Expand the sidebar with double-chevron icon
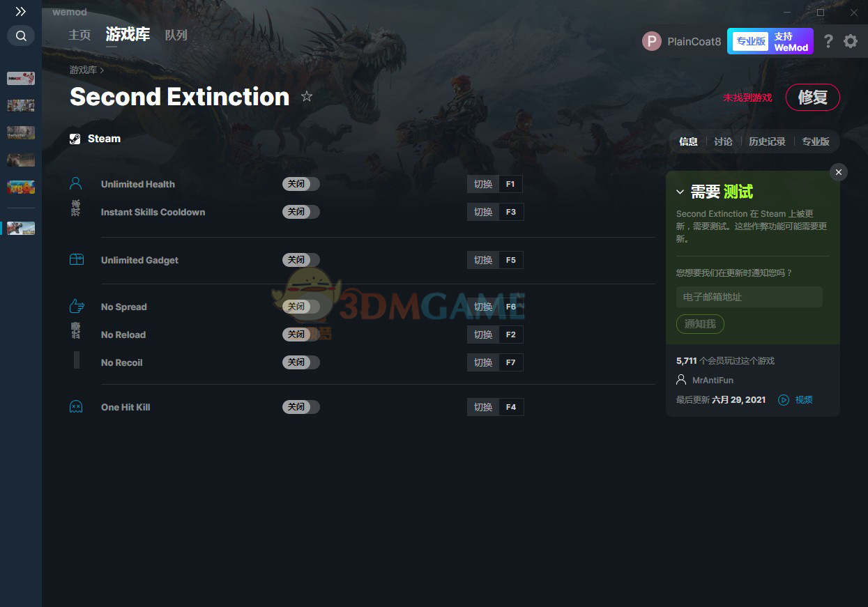Viewport: 868px width, 607px height. point(21,12)
